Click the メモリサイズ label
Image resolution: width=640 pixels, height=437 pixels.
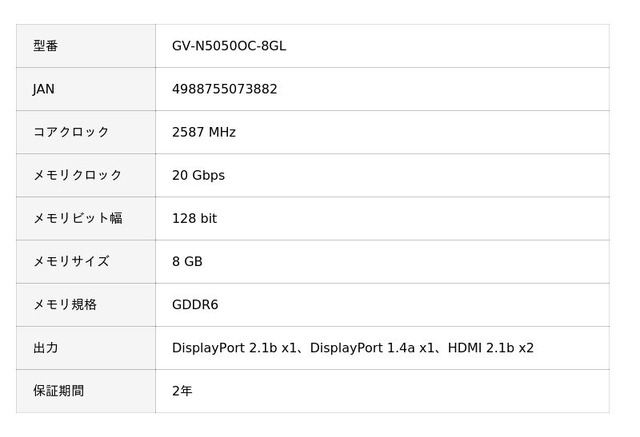click(71, 261)
